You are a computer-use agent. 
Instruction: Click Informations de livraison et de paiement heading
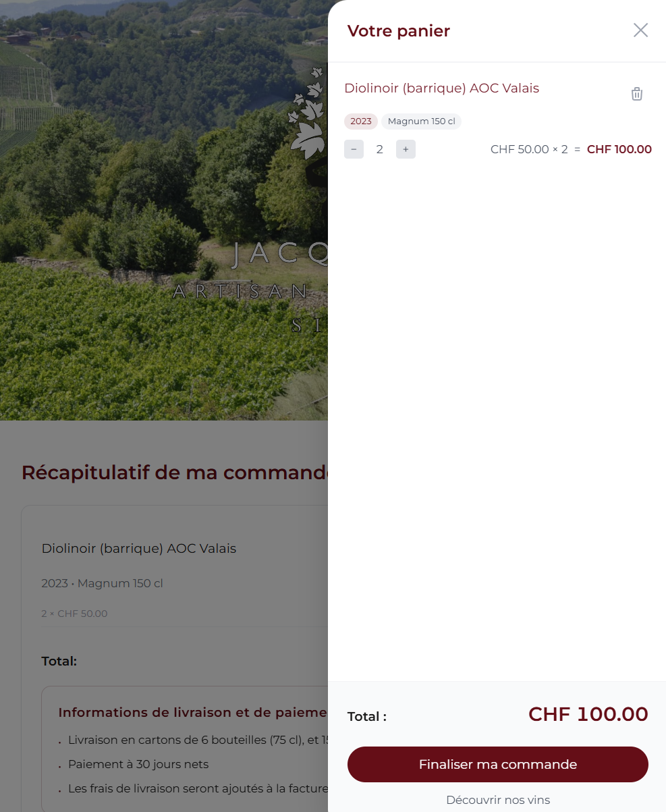[x=193, y=712]
